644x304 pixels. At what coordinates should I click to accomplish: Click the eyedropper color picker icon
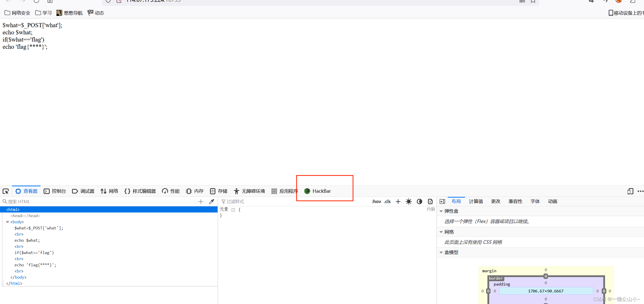pos(211,202)
